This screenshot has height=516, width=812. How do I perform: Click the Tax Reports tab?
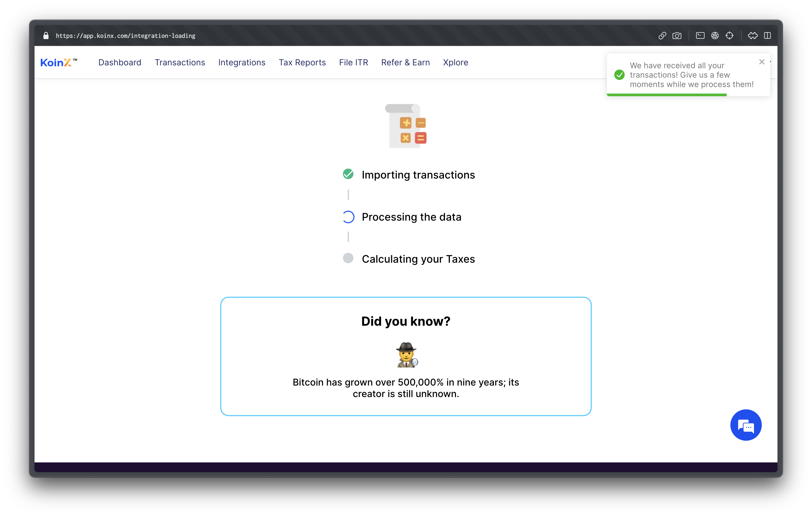[302, 62]
